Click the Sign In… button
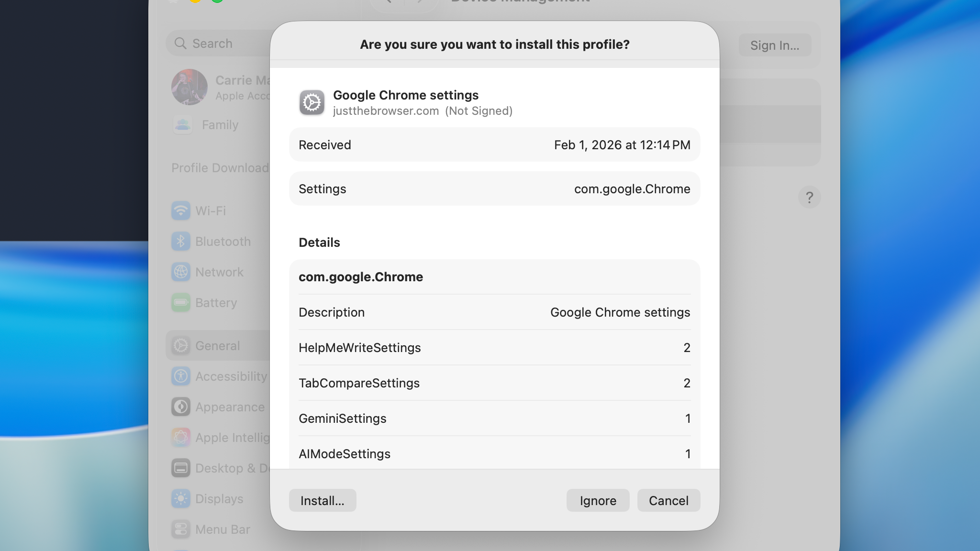Screen dimensions: 980x551 pos(775,45)
